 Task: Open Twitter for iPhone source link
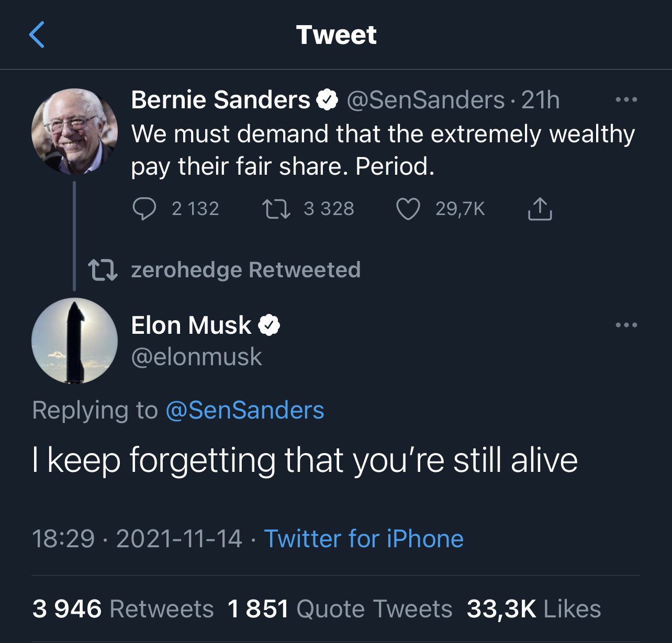coord(364,538)
